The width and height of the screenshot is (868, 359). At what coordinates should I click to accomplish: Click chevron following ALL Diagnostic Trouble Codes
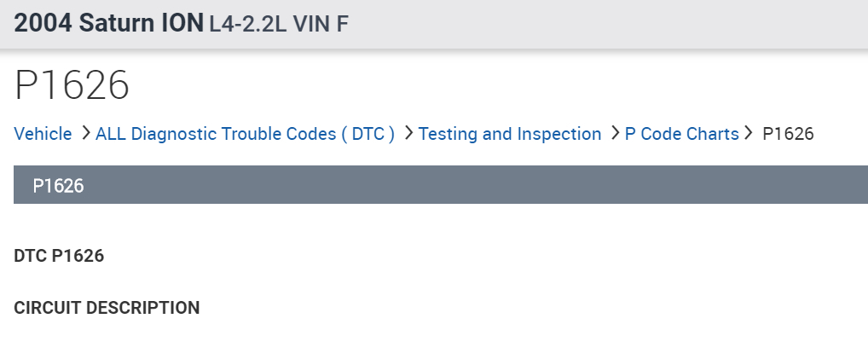tap(408, 133)
